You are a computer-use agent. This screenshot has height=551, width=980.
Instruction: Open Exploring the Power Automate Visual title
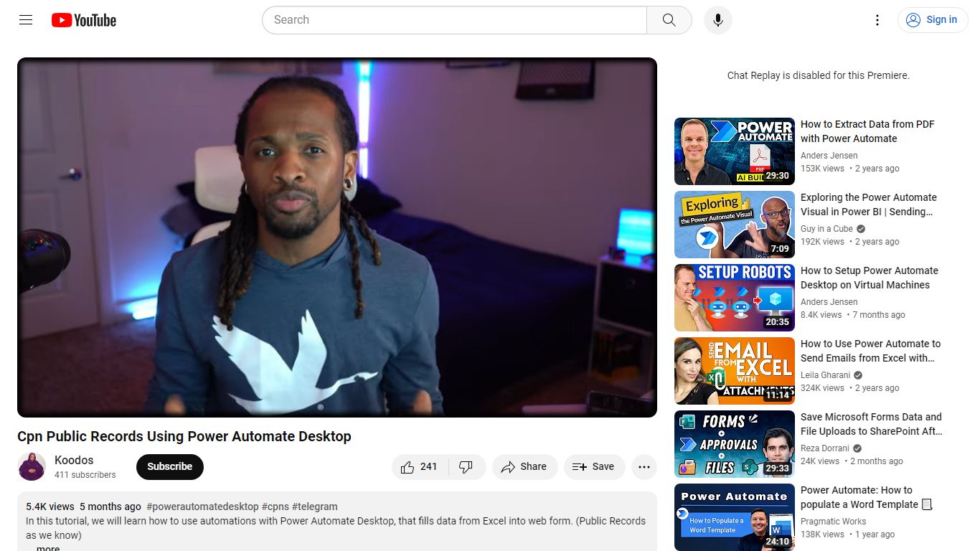click(x=869, y=204)
